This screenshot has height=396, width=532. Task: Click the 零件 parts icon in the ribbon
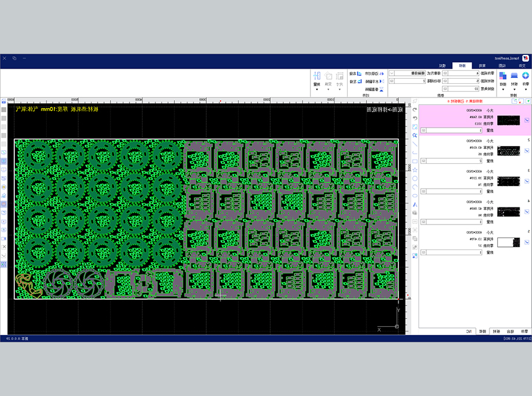pos(525,75)
